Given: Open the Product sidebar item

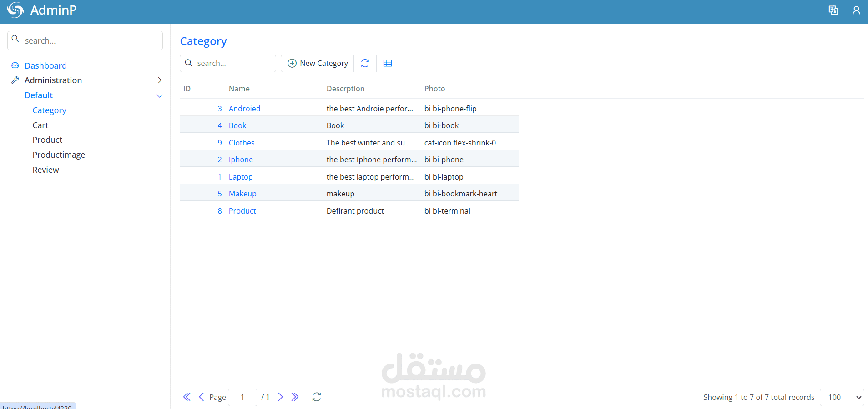Looking at the screenshot, I should [47, 140].
